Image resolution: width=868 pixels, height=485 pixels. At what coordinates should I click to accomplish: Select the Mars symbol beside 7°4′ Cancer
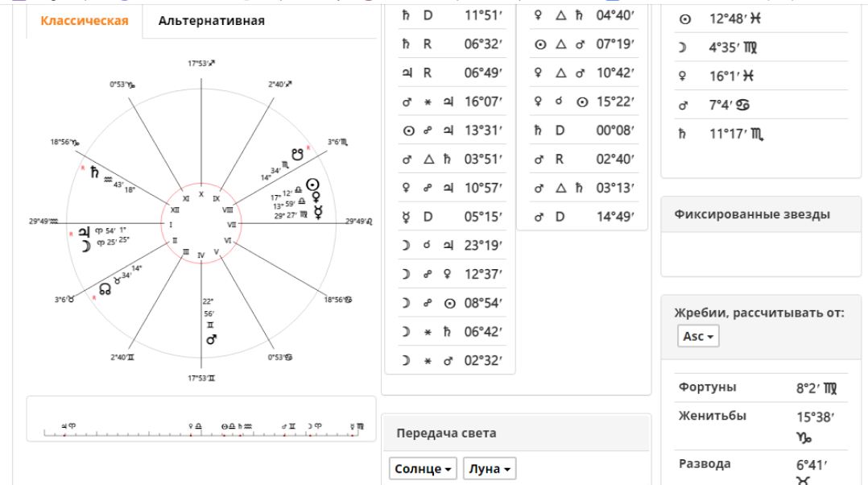(x=683, y=105)
